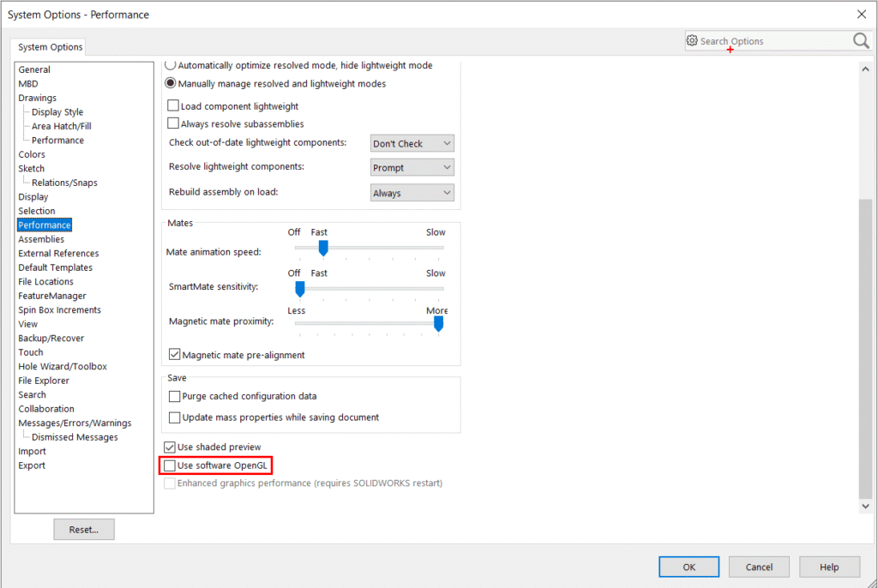This screenshot has width=878, height=588.
Task: Click the search magnifier icon
Action: [x=861, y=40]
